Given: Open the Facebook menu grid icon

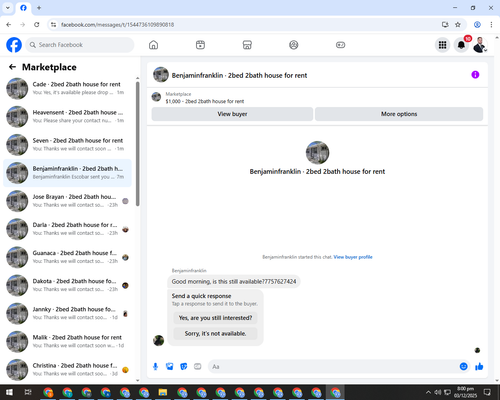Looking at the screenshot, I should point(442,45).
